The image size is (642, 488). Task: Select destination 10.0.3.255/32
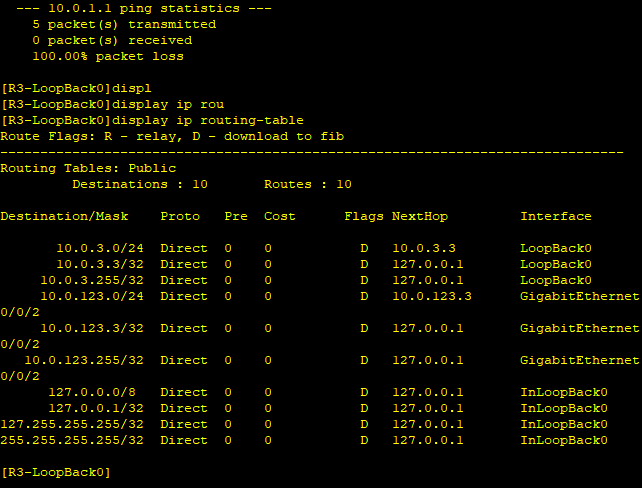[x=92, y=280]
